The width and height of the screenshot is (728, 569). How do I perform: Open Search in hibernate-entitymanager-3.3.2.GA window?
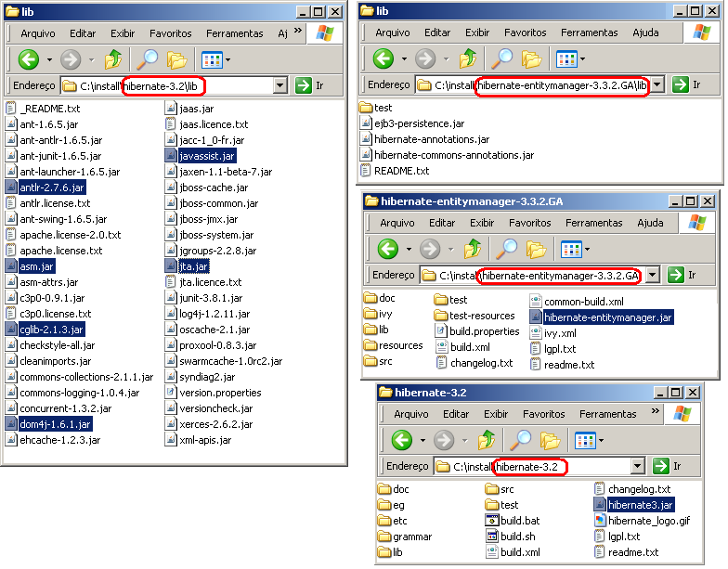click(x=507, y=249)
